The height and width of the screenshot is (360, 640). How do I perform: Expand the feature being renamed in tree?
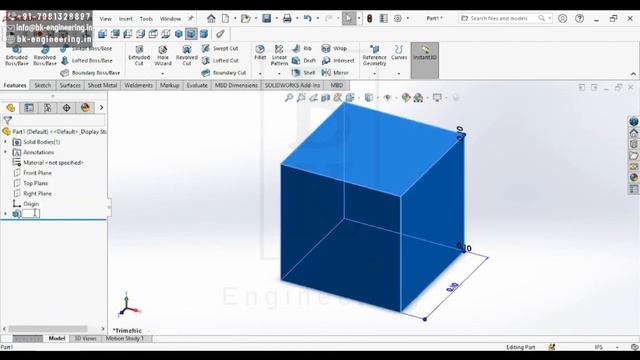(5, 213)
